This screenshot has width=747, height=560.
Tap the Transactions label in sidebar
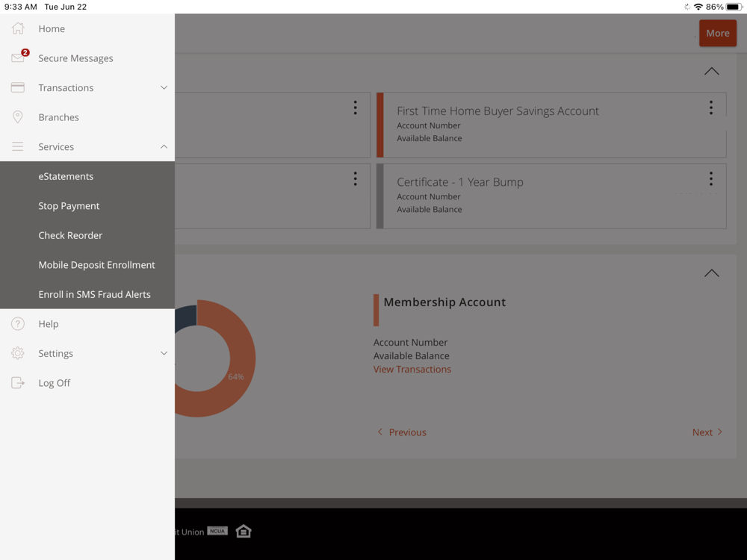(66, 87)
